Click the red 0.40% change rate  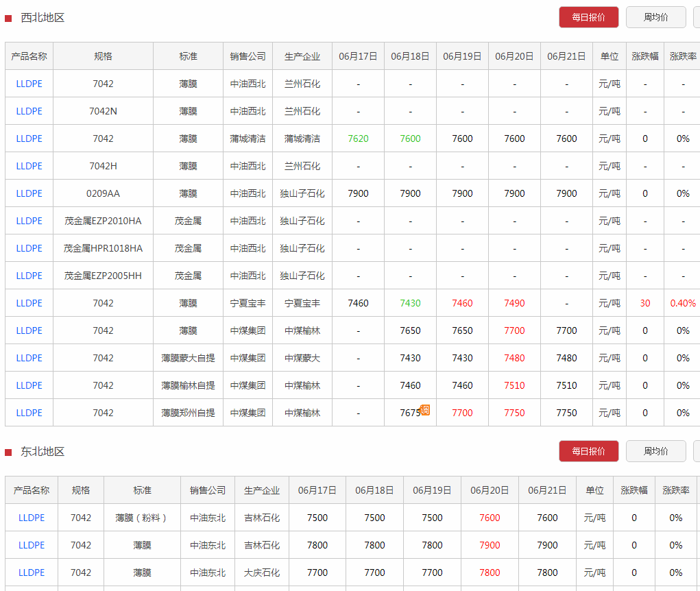tap(683, 303)
